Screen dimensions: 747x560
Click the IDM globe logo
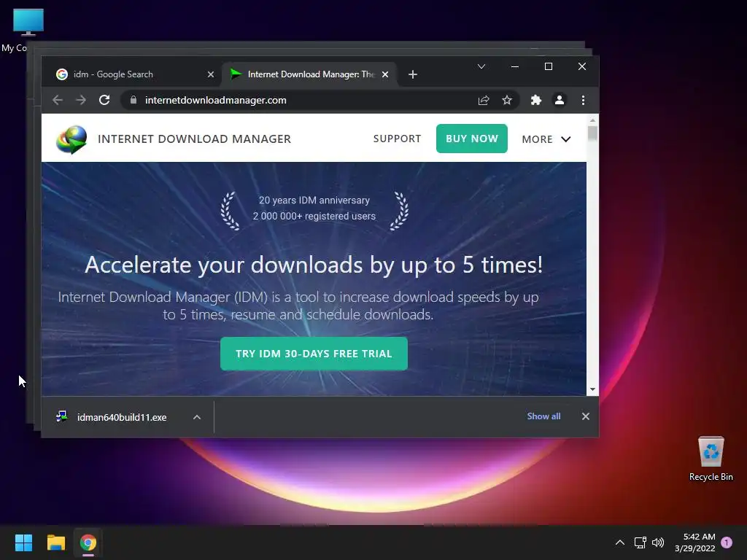coord(71,139)
